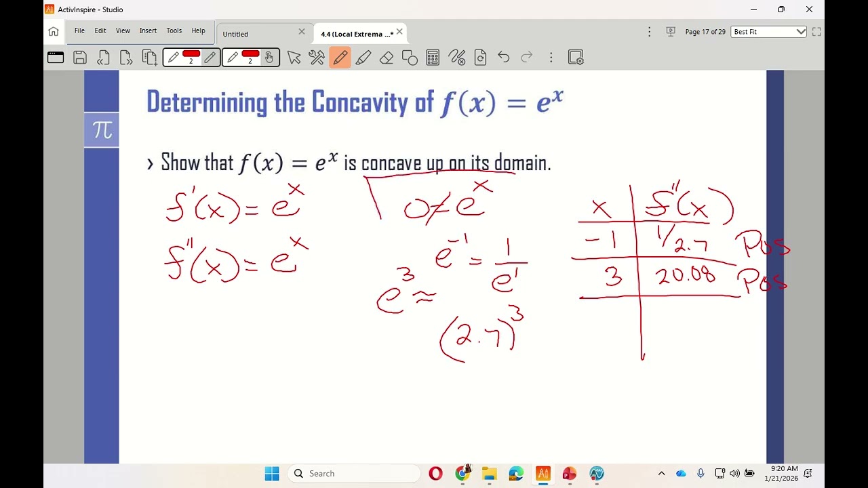Redo the last undone action

526,58
